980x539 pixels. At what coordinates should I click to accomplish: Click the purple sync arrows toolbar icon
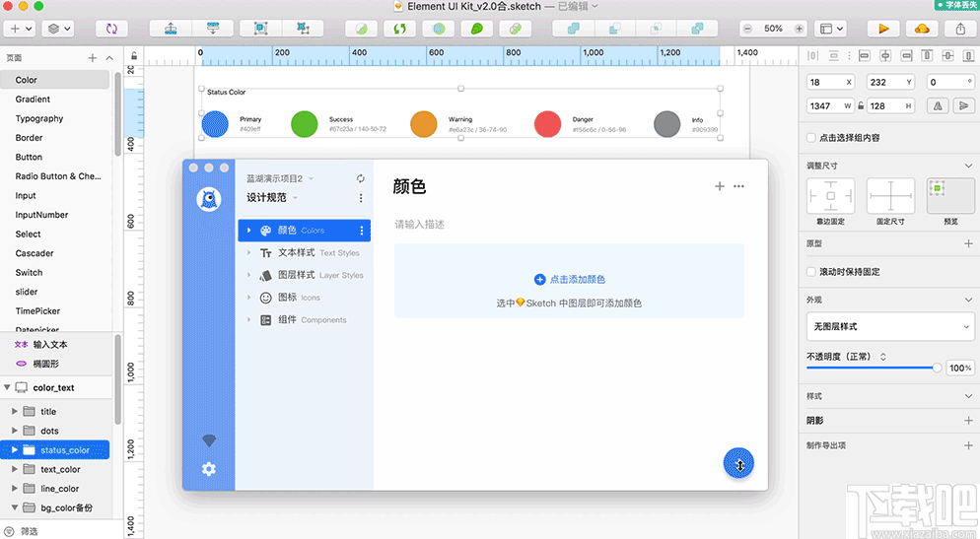coord(111,29)
